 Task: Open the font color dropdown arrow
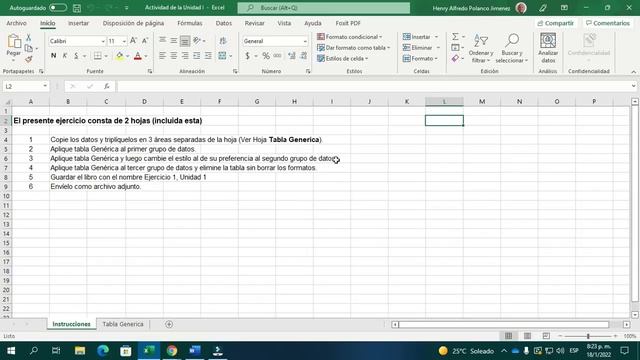(x=146, y=56)
